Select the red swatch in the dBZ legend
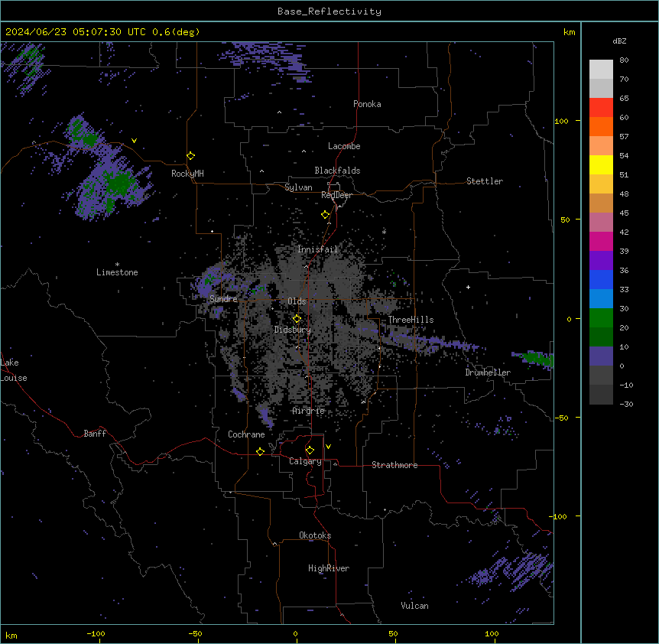Viewport: 659px width, 644px height. 601,108
